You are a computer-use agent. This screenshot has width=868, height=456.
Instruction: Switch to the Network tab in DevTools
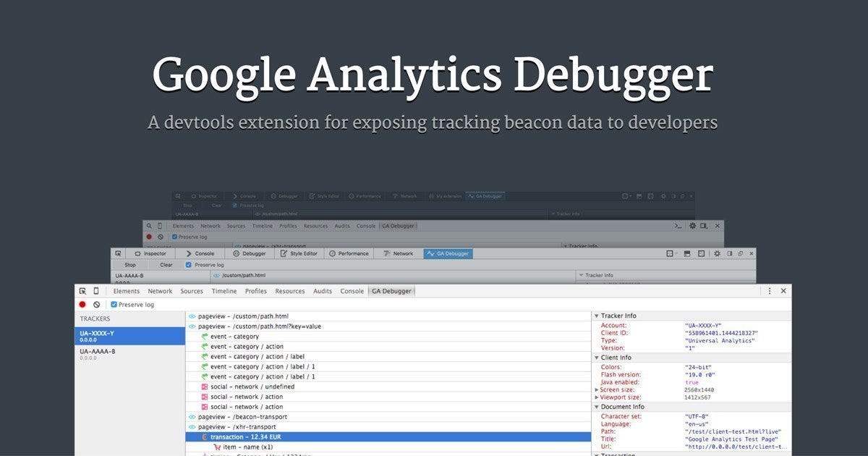click(160, 290)
